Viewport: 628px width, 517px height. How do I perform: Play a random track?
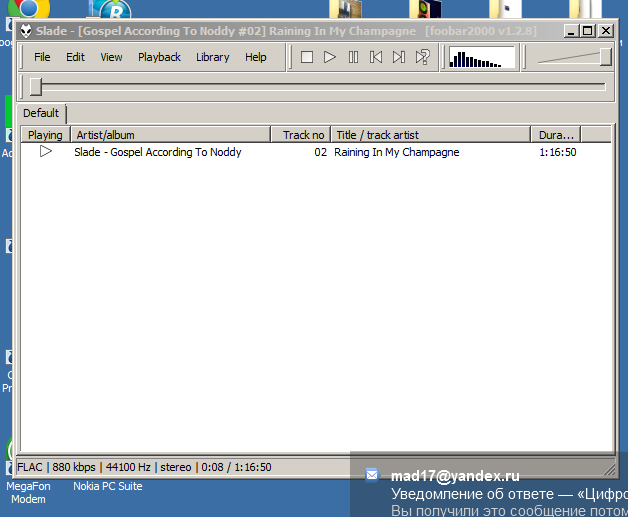(422, 57)
